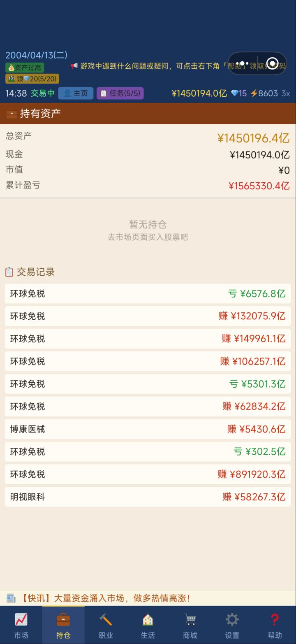Tap the 资产过高 warning badge

(x=25, y=68)
